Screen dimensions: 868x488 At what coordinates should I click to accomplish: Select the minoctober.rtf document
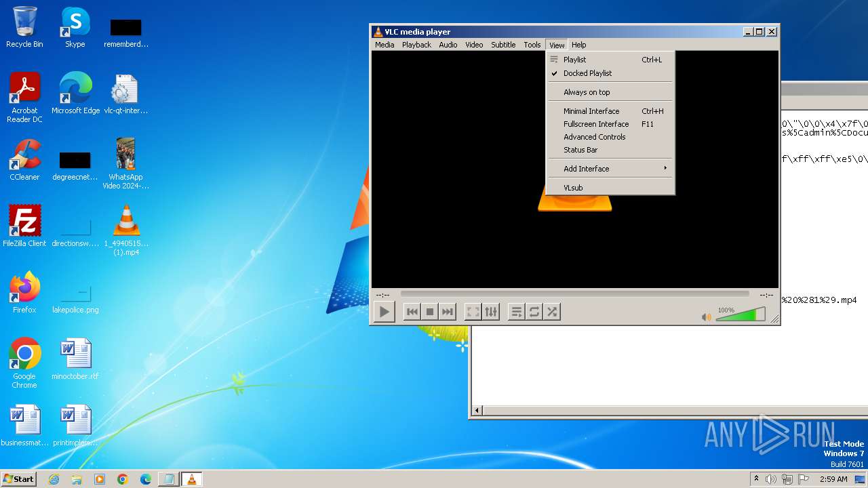point(75,359)
